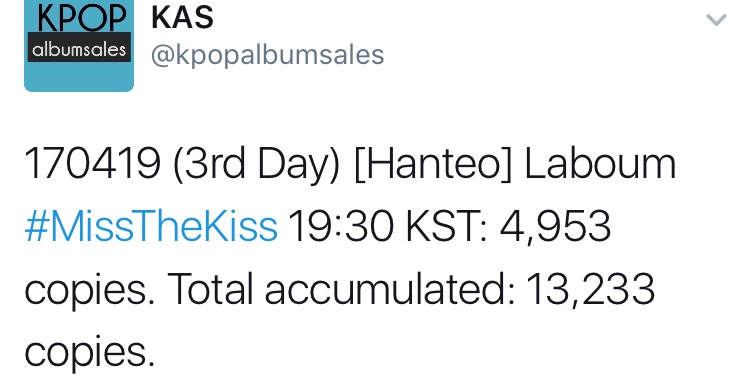Screen dimensions: 750x383
Task: Click the (3rd Day) text
Action: (257, 165)
